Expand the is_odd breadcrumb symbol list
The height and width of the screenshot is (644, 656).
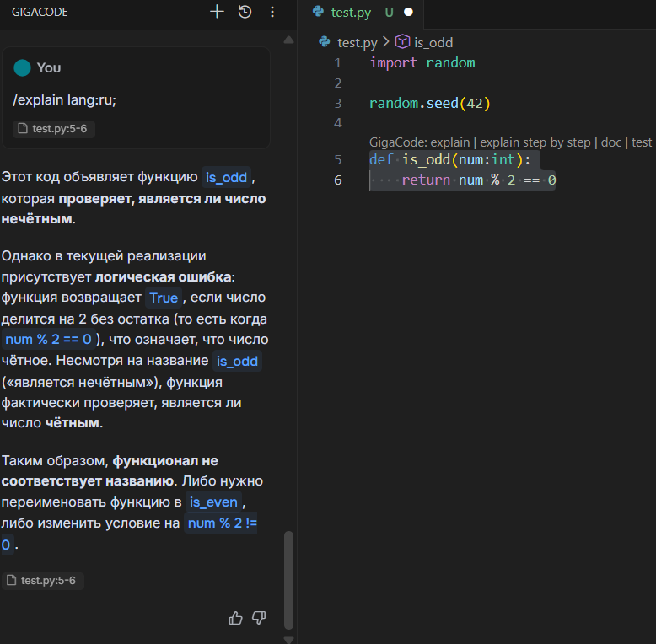pos(433,42)
